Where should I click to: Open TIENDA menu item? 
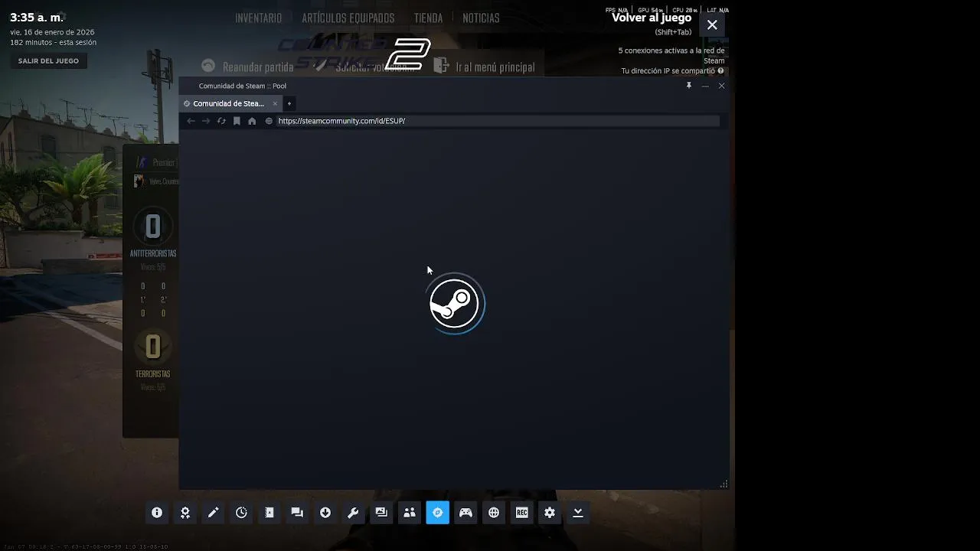428,18
